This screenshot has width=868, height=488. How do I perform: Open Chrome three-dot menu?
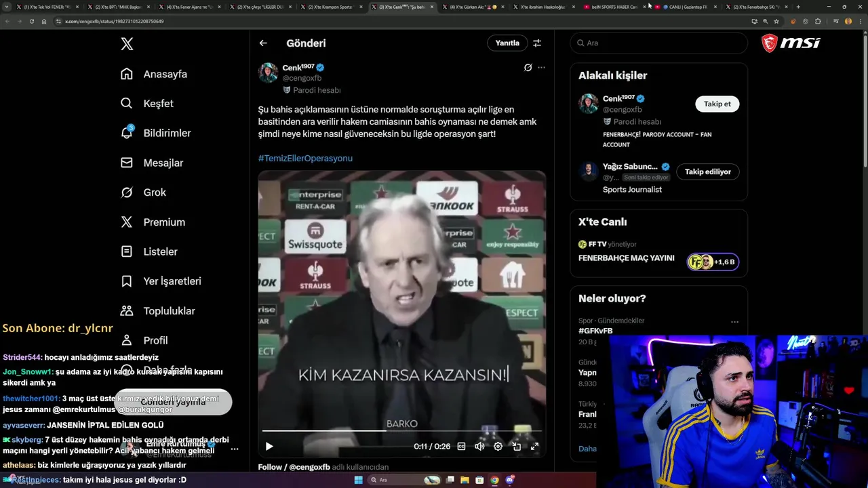pos(860,21)
